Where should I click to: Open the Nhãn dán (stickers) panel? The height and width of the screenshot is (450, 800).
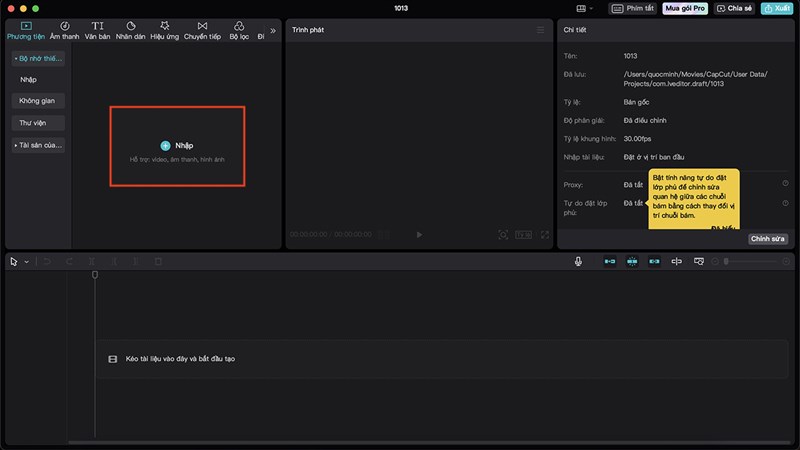(130, 30)
